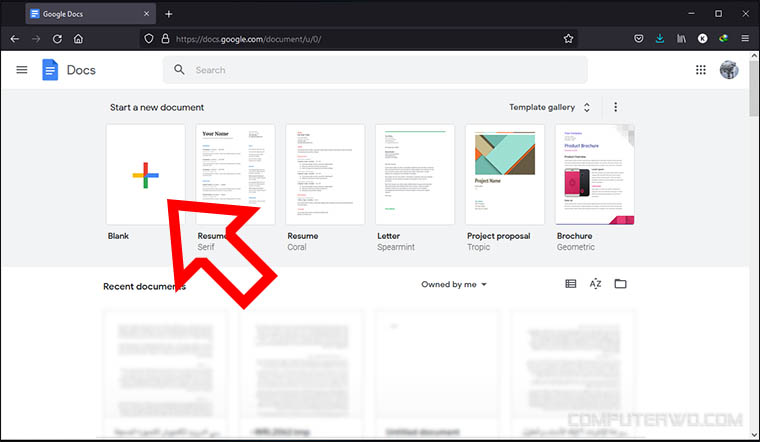Viewport: 760px width, 442px height.
Task: Choose the Brochure Geometric template
Action: pyautogui.click(x=595, y=174)
